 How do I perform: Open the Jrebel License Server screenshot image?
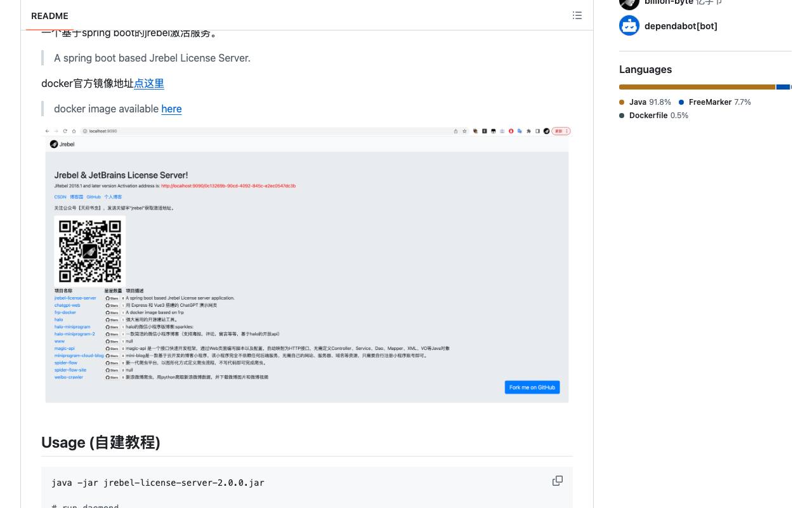tap(307, 265)
